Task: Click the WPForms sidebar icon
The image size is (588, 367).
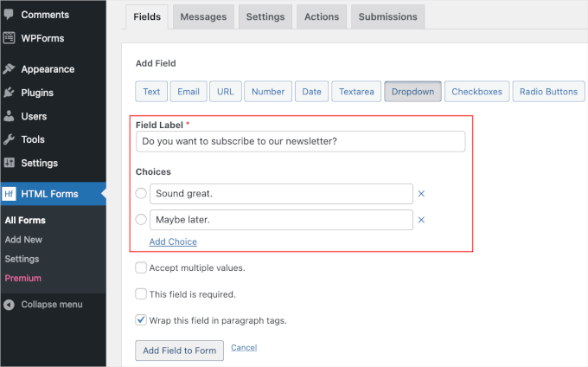Action: (9, 38)
